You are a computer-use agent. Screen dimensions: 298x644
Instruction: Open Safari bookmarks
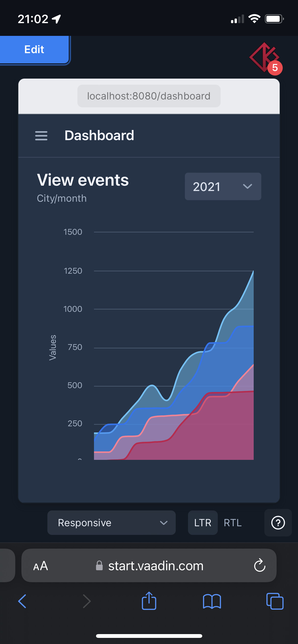pyautogui.click(x=212, y=601)
